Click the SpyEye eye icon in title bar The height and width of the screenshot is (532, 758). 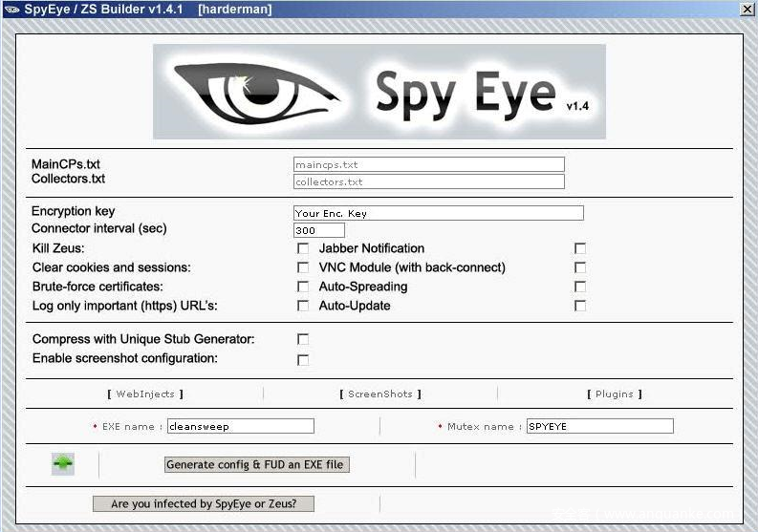point(11,10)
